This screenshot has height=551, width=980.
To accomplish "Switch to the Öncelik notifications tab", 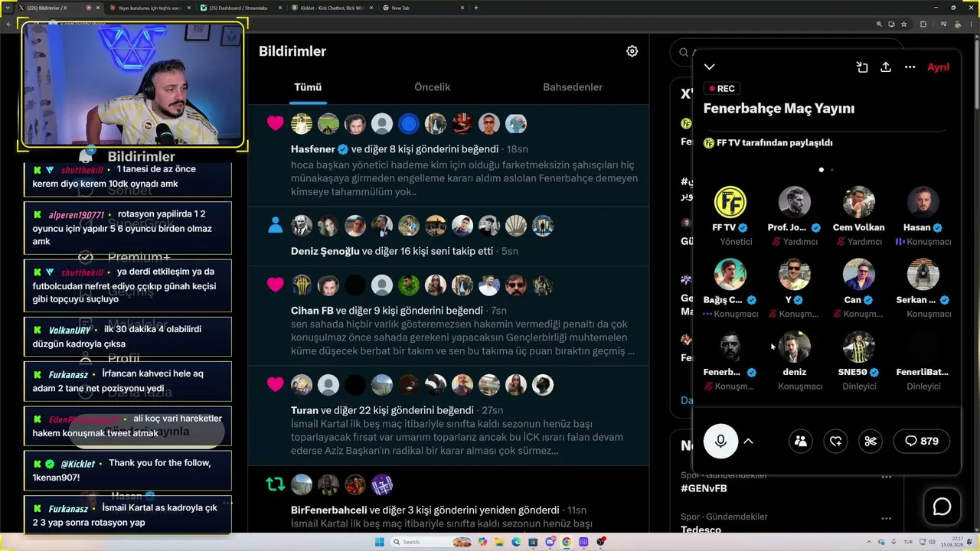I will pos(432,87).
